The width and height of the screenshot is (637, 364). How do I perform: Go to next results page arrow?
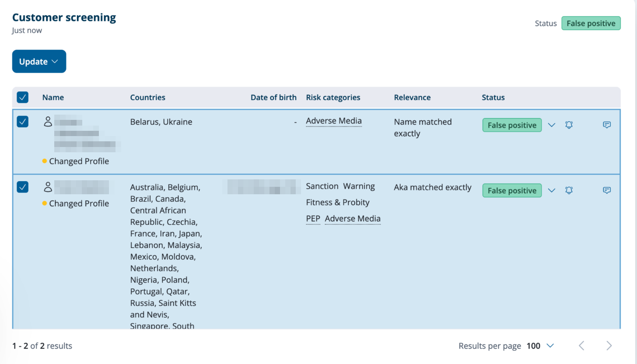[609, 346]
